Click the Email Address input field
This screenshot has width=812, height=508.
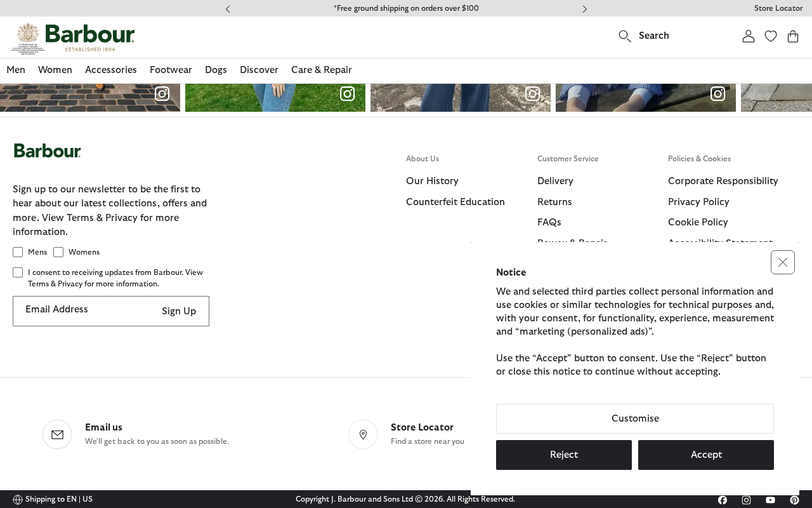[x=82, y=311]
